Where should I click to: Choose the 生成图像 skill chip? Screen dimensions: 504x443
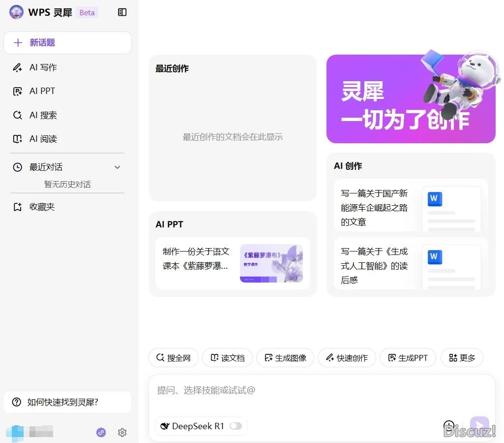point(285,358)
